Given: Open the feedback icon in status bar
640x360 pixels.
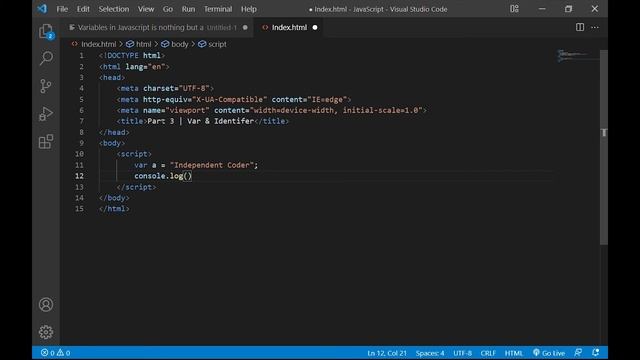Looking at the screenshot, I should 578,353.
